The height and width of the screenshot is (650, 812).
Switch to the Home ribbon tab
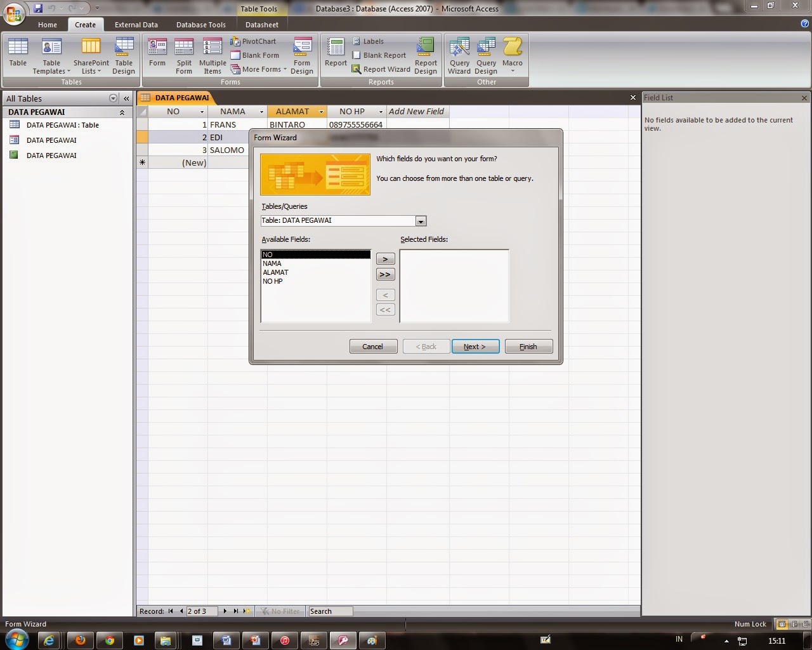(48, 25)
